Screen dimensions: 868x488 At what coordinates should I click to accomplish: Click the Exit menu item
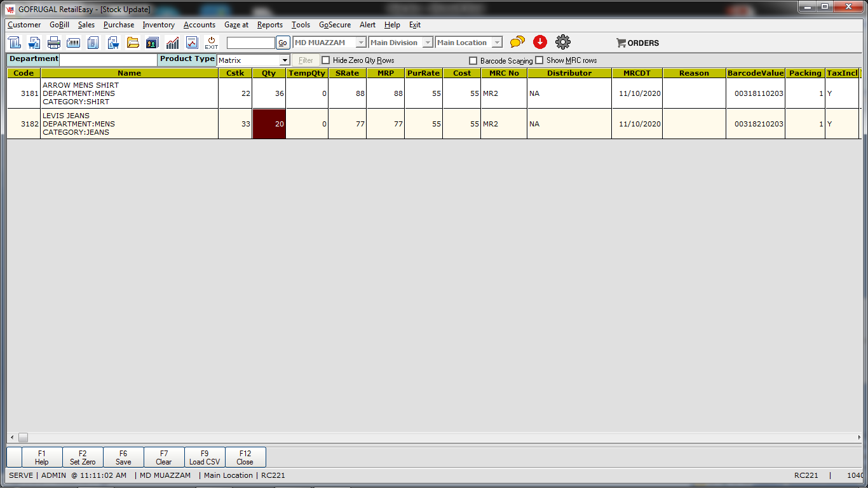tap(415, 25)
